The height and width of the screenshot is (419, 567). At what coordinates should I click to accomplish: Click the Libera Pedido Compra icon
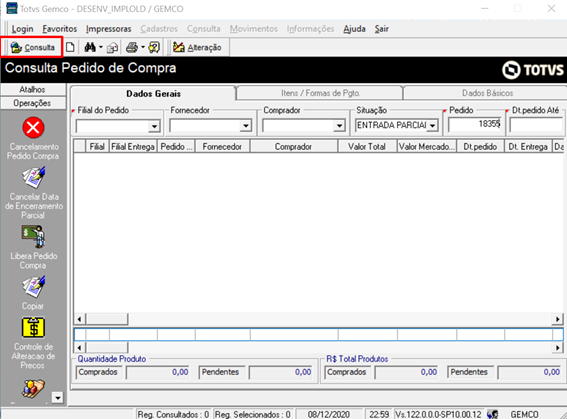point(33,236)
